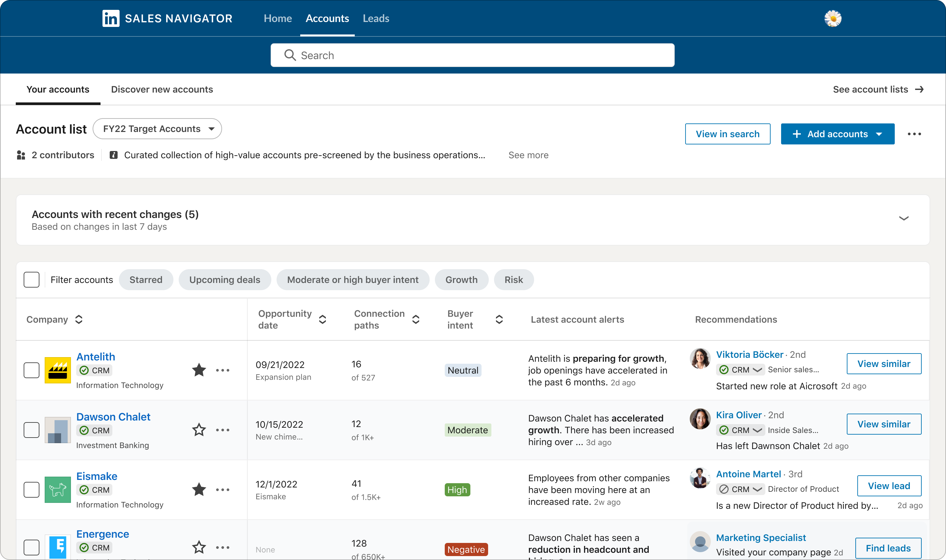
Task: Sort by Company column arrows
Action: coord(79,319)
